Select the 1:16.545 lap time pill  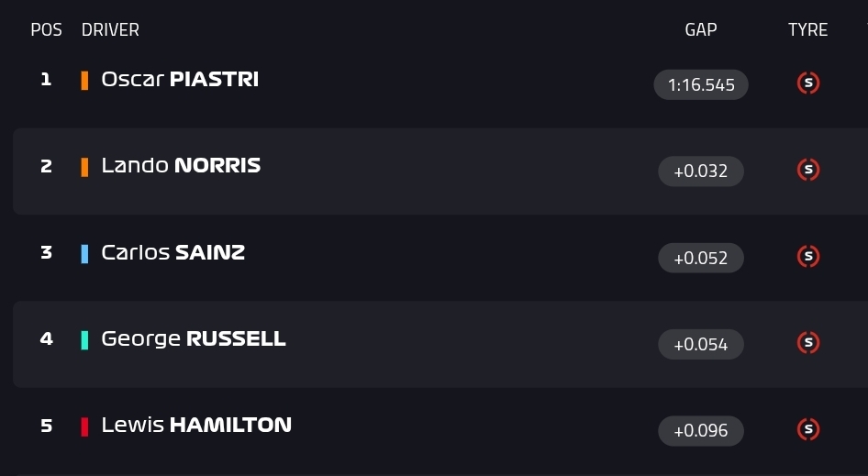coord(701,84)
